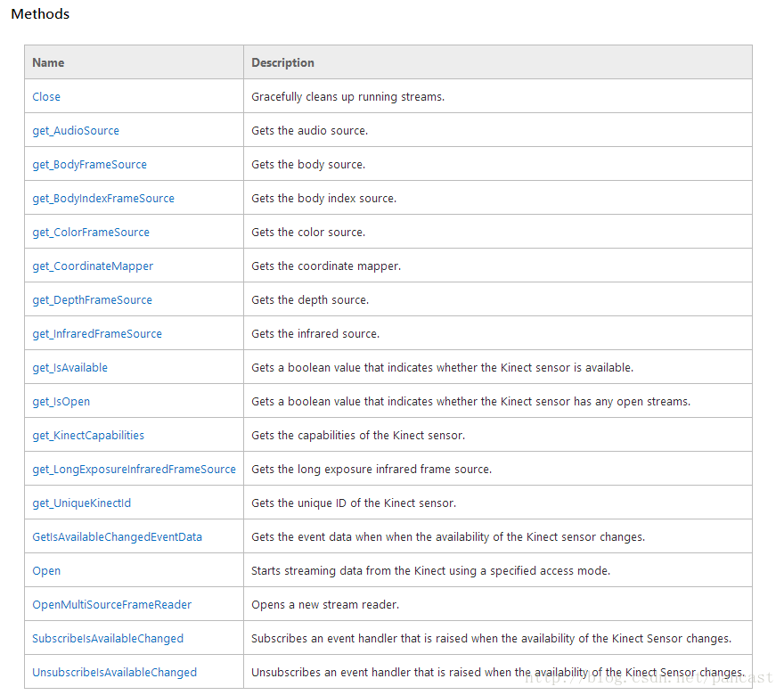Viewport: 784px width, 695px height.
Task: Open get_LongExposureInfraredFrameSource link
Action: tap(134, 470)
